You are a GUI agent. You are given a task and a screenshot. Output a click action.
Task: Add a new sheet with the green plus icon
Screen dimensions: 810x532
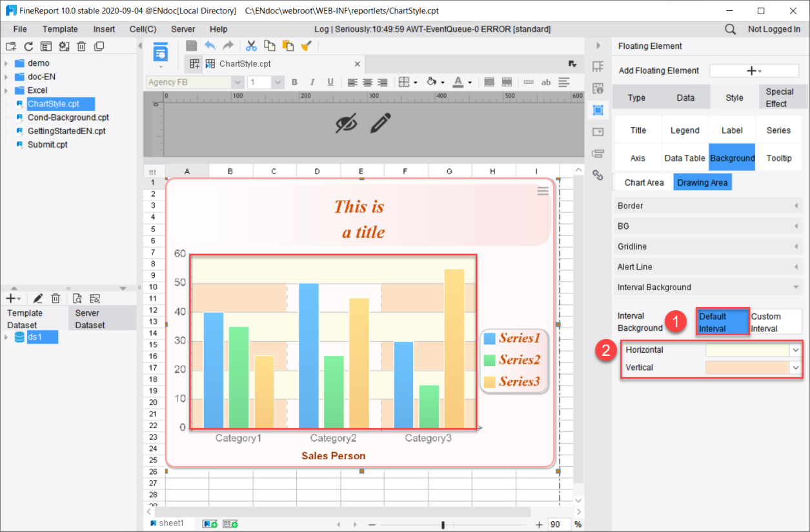tap(208, 523)
